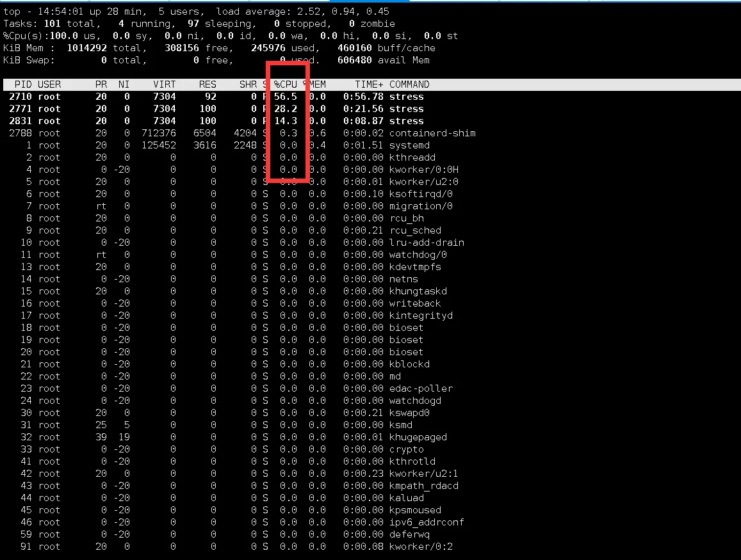Click the writeback command
Screen dimensions: 741x560
(x=416, y=303)
